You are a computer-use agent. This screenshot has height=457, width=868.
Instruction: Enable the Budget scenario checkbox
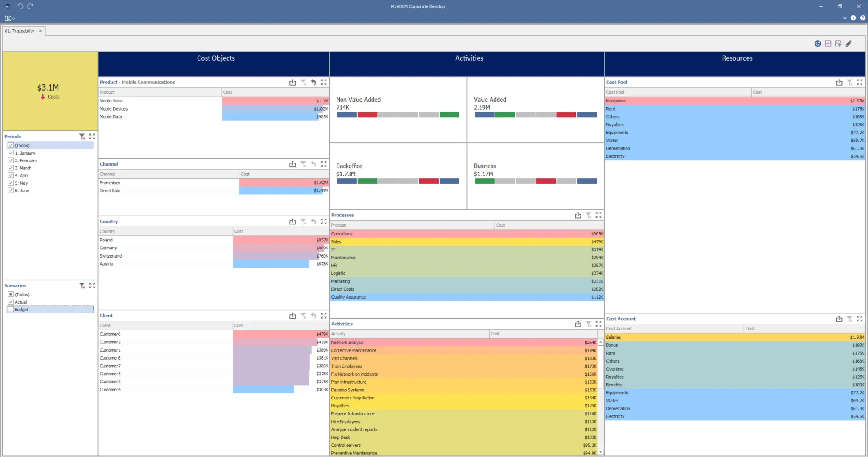(x=11, y=310)
